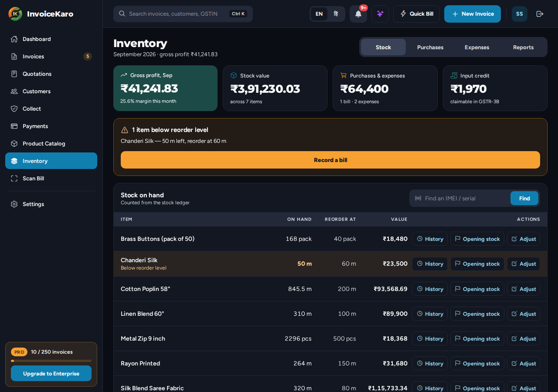Screen dimensions: 558x392
Task: Click the lightning icon on Quick Bill
Action: [403, 14]
